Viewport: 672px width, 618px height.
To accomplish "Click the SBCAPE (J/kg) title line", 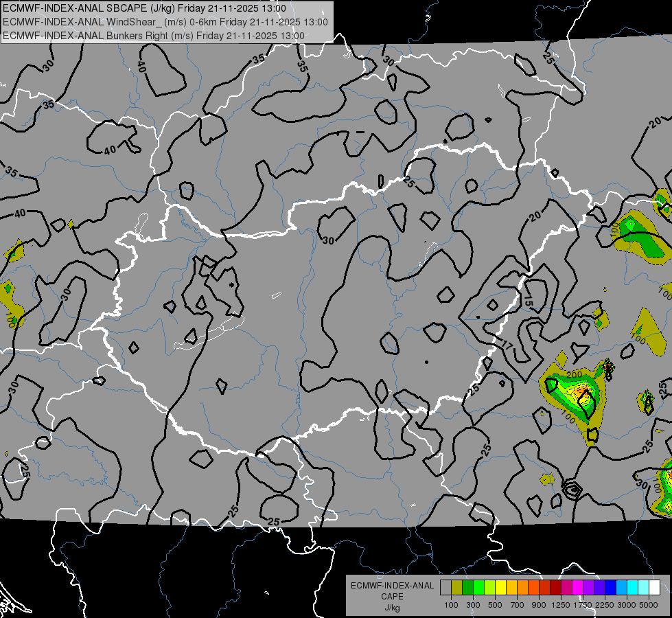I will pos(144,8).
